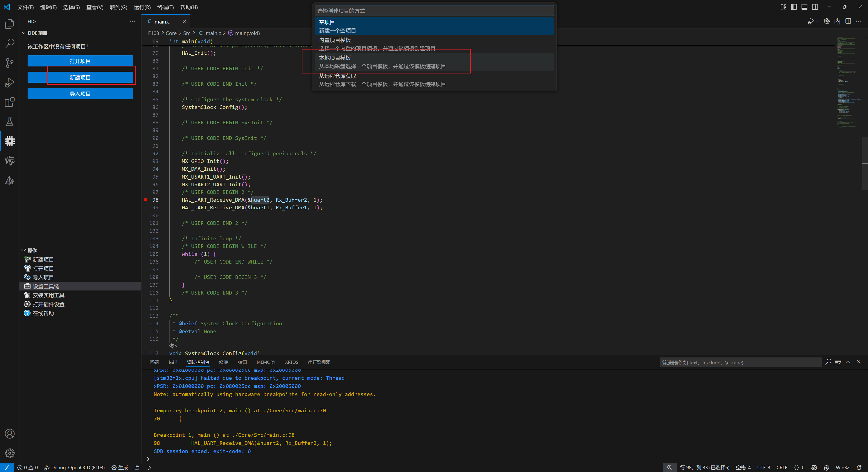Click the 选择创建项目的方式 input box
Viewport: 868px width, 472px height.
click(434, 11)
